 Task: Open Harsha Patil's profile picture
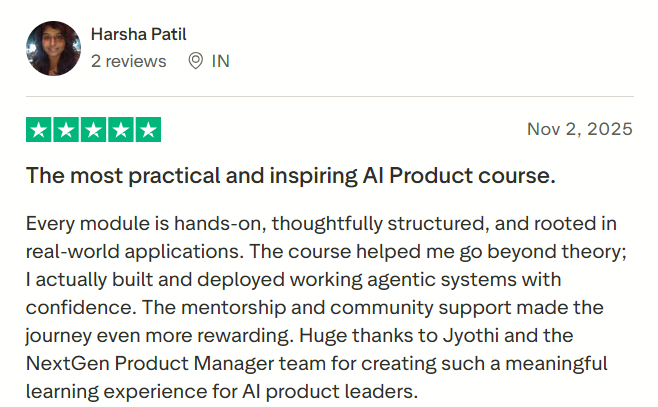[53, 48]
